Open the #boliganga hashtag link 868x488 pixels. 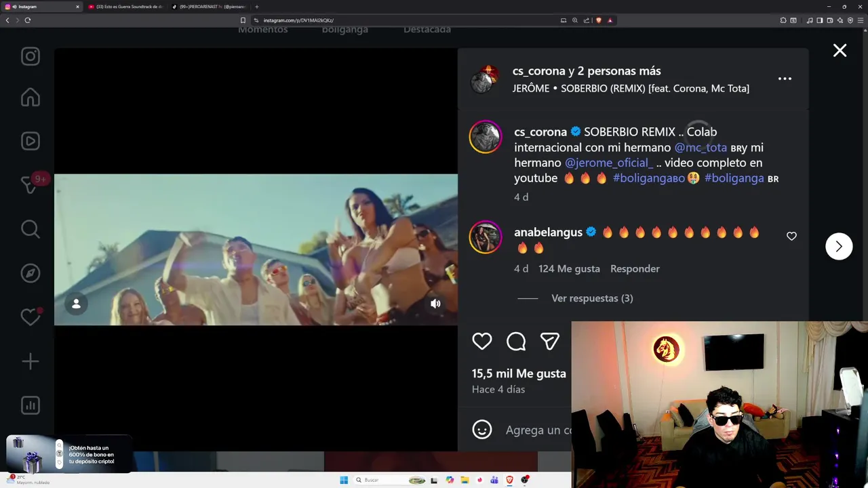(x=734, y=178)
